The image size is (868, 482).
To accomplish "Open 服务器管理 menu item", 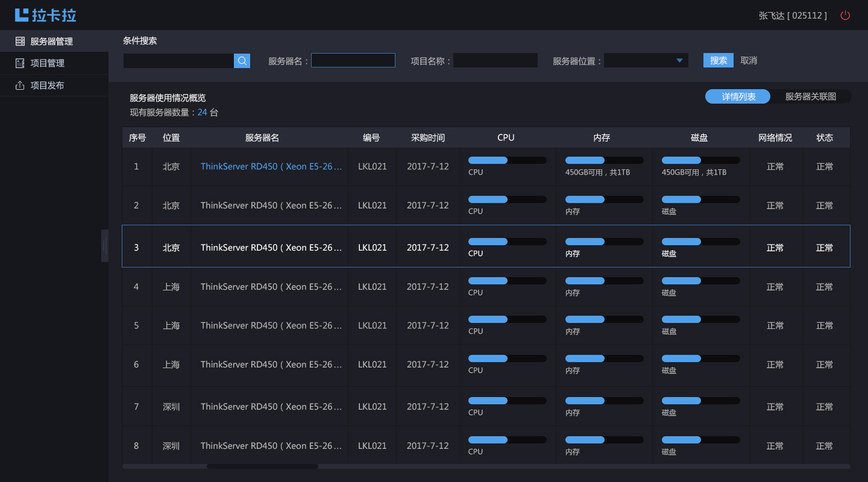I will click(54, 42).
